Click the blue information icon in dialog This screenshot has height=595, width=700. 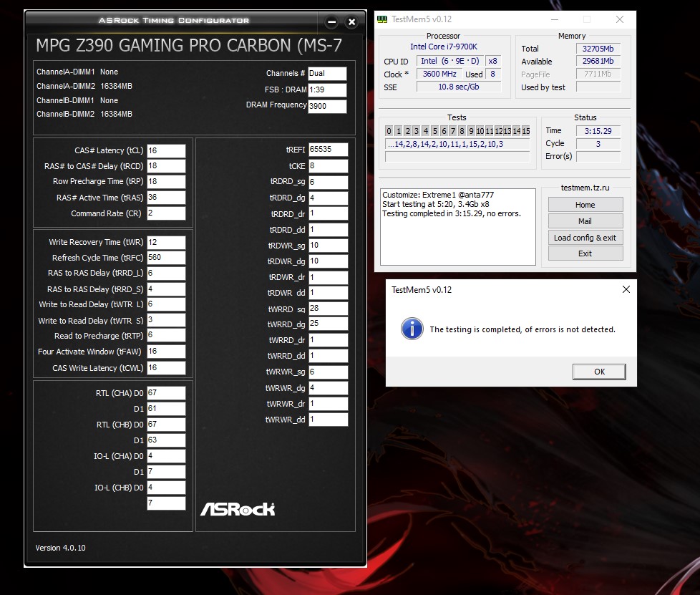click(x=412, y=329)
